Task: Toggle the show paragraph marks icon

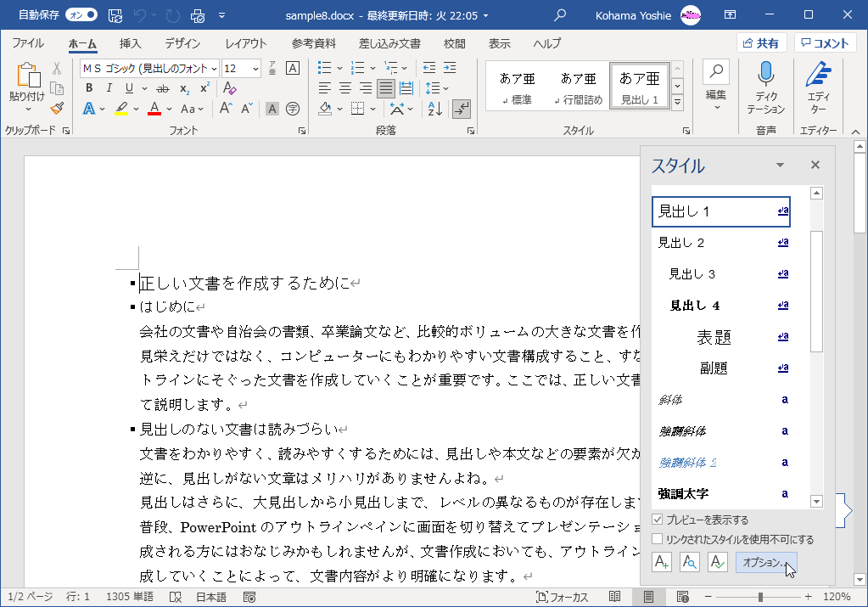Action: [461, 109]
